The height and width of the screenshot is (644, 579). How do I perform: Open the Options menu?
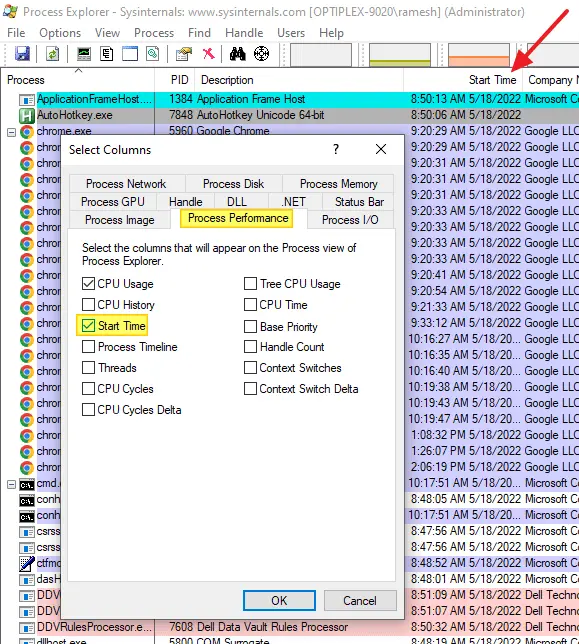tap(60, 33)
